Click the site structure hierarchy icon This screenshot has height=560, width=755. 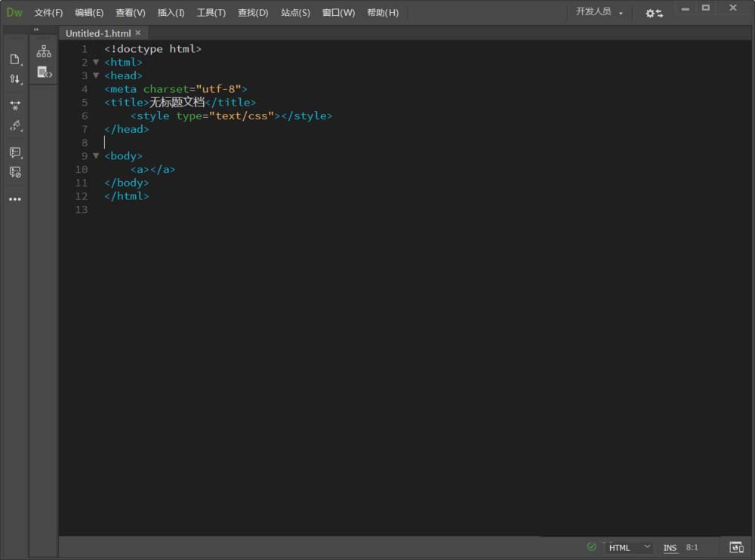tap(44, 51)
